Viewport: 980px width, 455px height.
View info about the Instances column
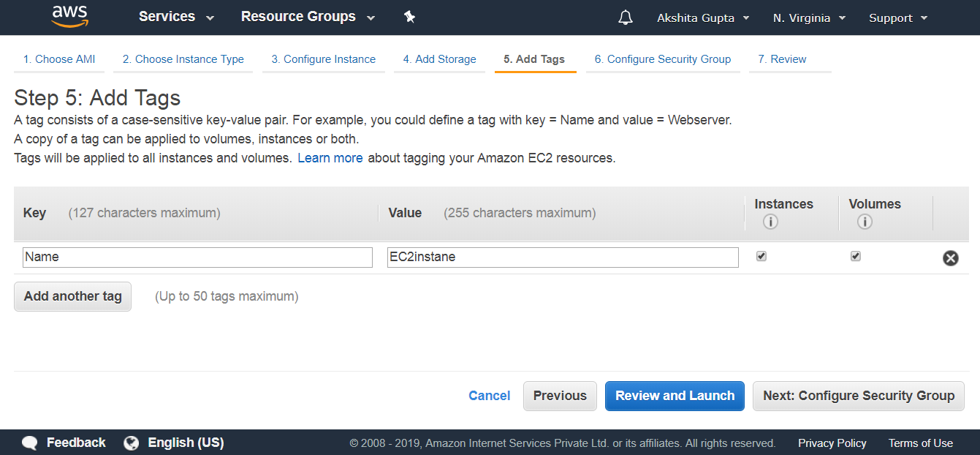coord(770,222)
